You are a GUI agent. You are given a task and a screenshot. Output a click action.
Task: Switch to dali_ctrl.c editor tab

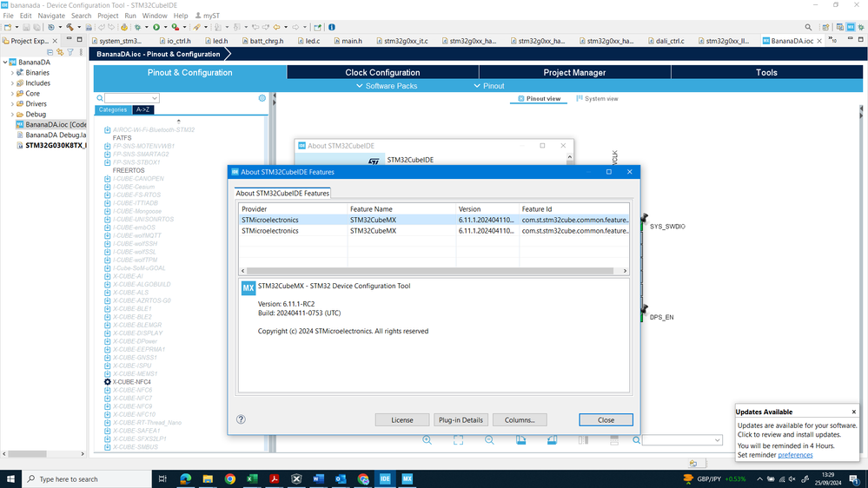[666, 41]
